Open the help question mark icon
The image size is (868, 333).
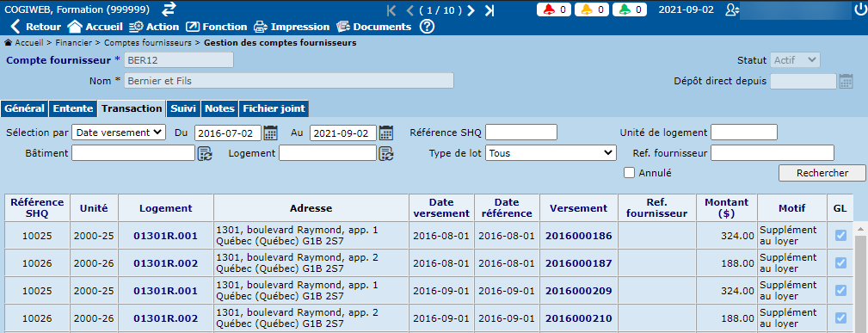(x=427, y=27)
